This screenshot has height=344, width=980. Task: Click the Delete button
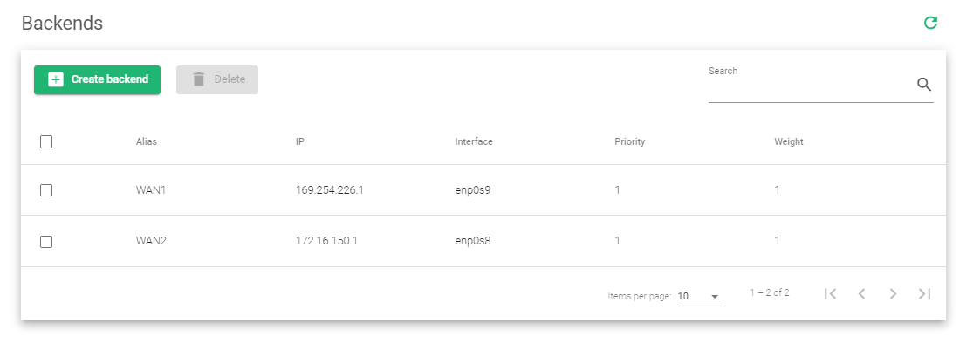(x=217, y=80)
